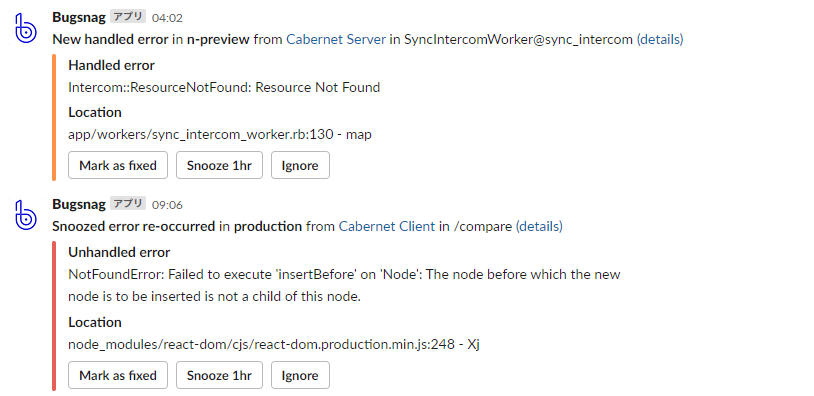814x396 pixels.
Task: Open details link for the SyncIntercomWorker error
Action: pyautogui.click(x=660, y=39)
